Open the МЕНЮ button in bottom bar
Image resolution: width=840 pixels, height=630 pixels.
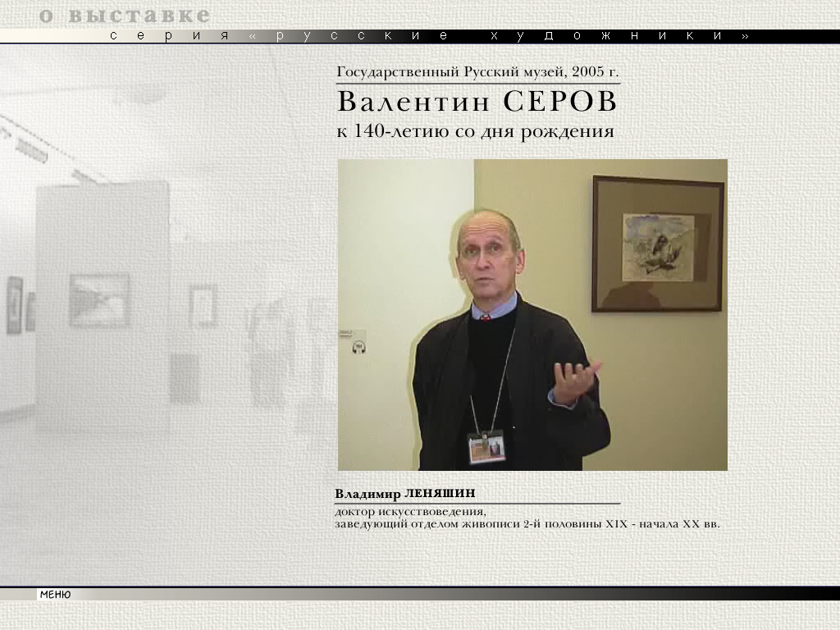[55, 595]
